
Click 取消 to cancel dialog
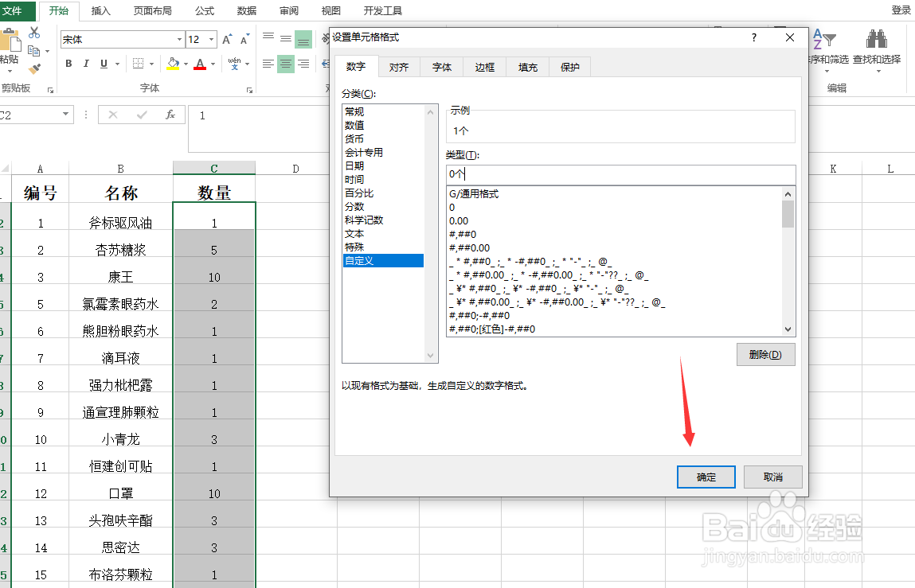pos(772,477)
